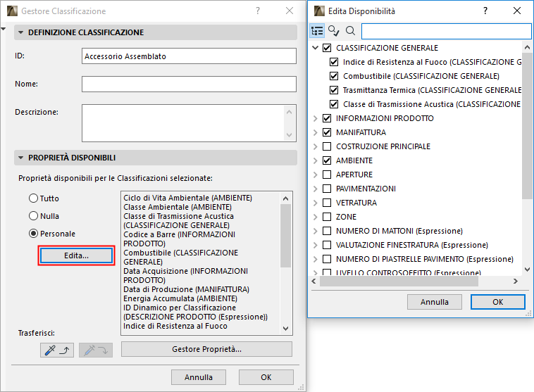Check VALUTAZIONE FINESTRATURA checkbox
Image resolution: width=534 pixels, height=392 pixels.
(x=327, y=245)
